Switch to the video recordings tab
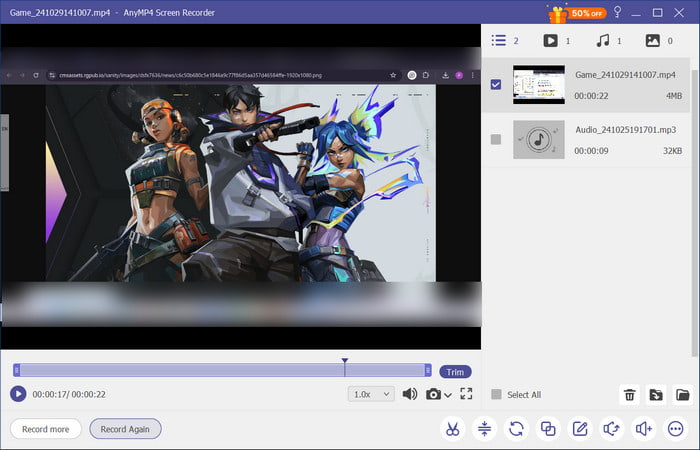 point(550,41)
